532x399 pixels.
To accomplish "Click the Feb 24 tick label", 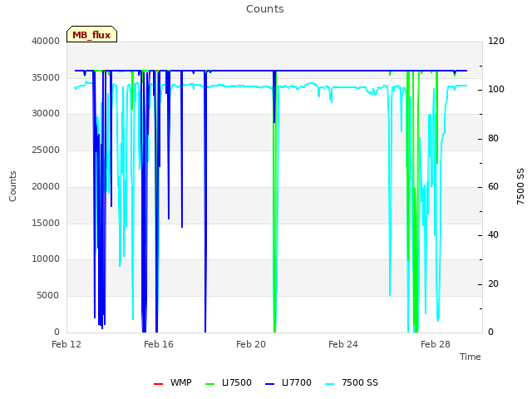I will pyautogui.click(x=343, y=344).
